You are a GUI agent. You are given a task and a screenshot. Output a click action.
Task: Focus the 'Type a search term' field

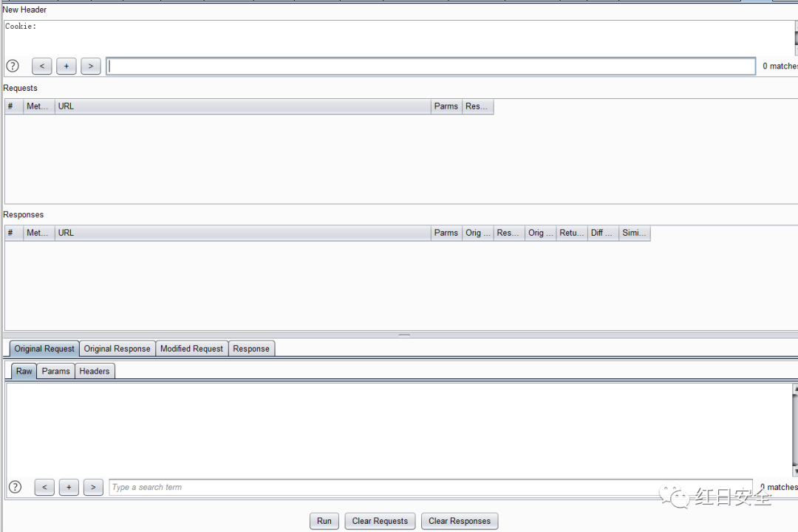431,487
